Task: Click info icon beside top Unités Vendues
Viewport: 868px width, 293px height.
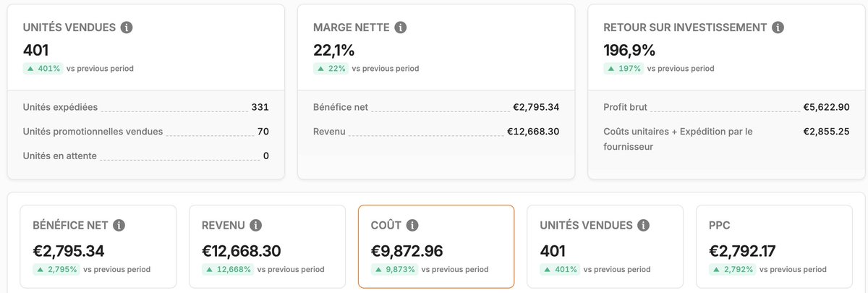Action: point(127,27)
